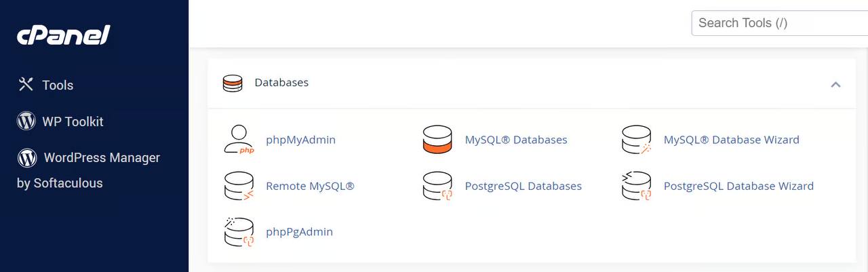Collapse the Databases section chevron
Screen dimensions: 868x272
835,84
